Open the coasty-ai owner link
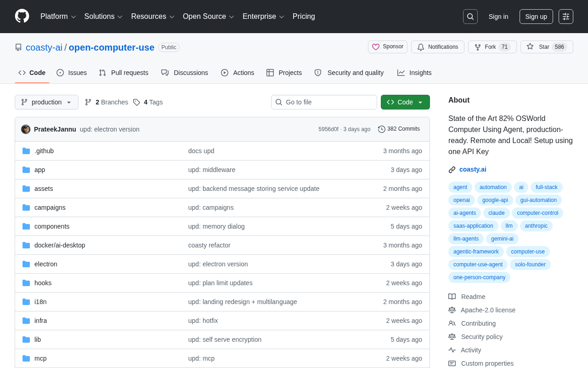This screenshot has width=588, height=368. (44, 47)
